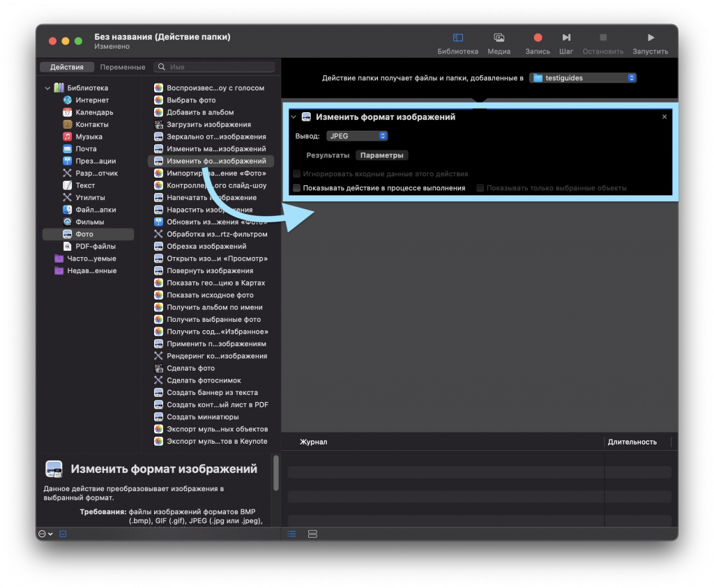The width and height of the screenshot is (714, 588).
Task: Click the Library toolbar icon
Action: 457,38
